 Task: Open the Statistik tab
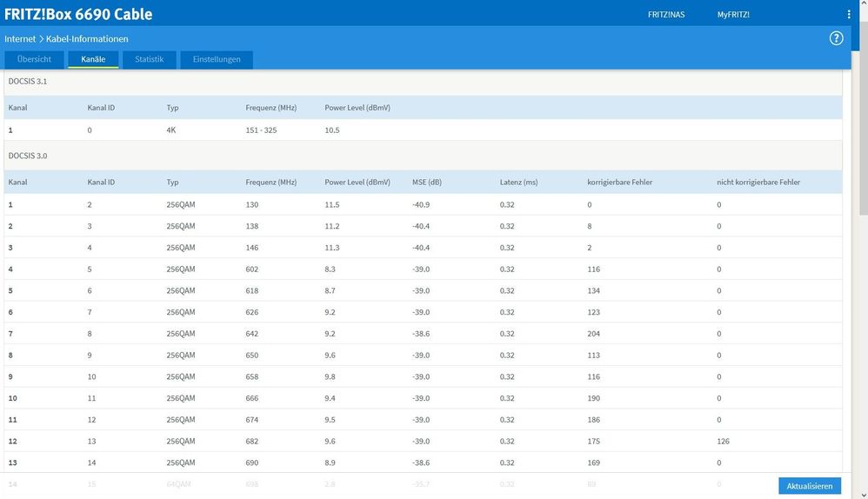[150, 59]
